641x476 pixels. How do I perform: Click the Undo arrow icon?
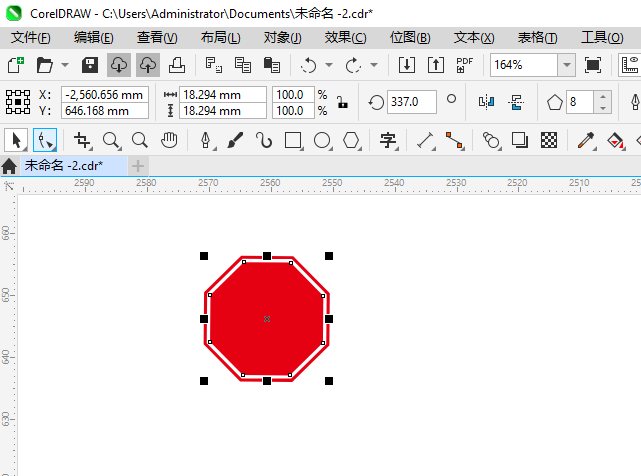point(308,65)
